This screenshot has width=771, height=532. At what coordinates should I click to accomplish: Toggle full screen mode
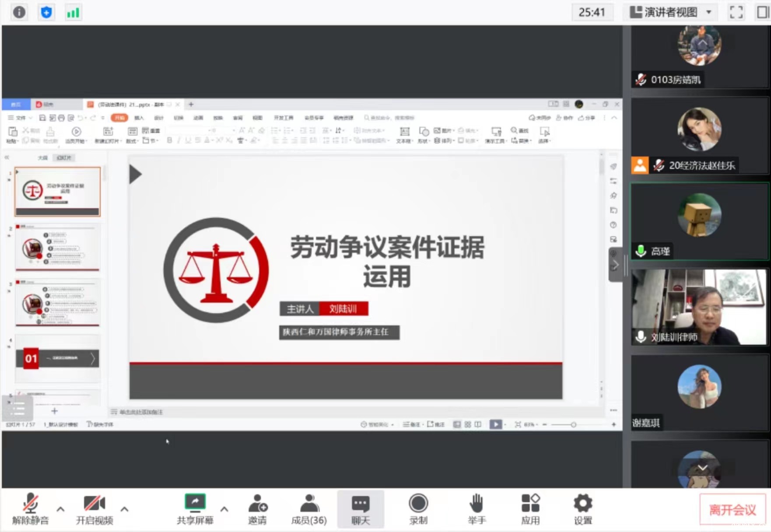click(x=736, y=12)
